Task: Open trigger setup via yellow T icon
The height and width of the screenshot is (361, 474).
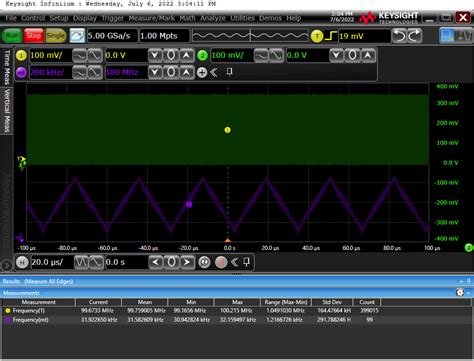Action: click(x=317, y=36)
